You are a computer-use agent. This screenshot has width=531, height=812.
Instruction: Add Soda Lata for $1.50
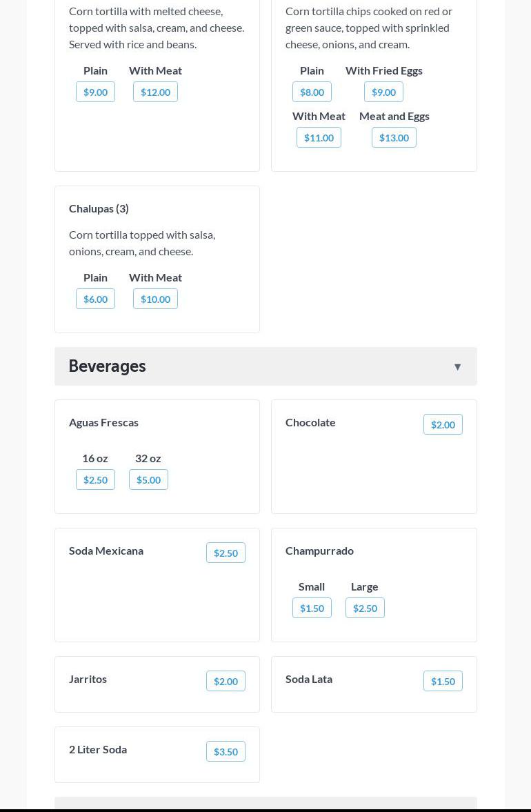pos(443,682)
